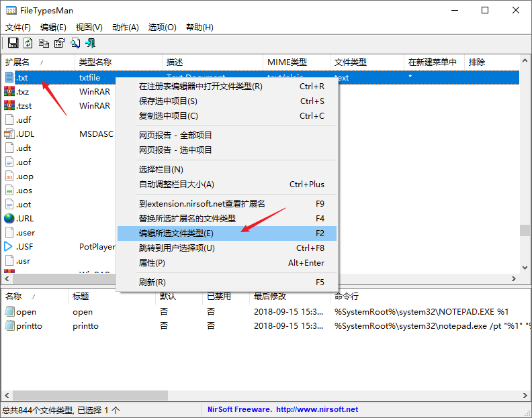
Task: Select 自动调整栏目大小(A) in context menu
Action: (176, 185)
